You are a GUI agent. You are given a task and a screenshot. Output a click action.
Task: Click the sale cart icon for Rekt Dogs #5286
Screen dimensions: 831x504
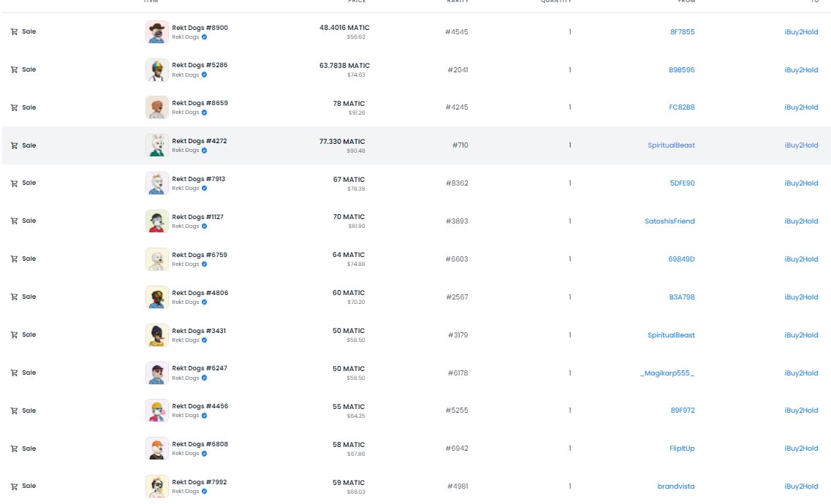point(15,70)
